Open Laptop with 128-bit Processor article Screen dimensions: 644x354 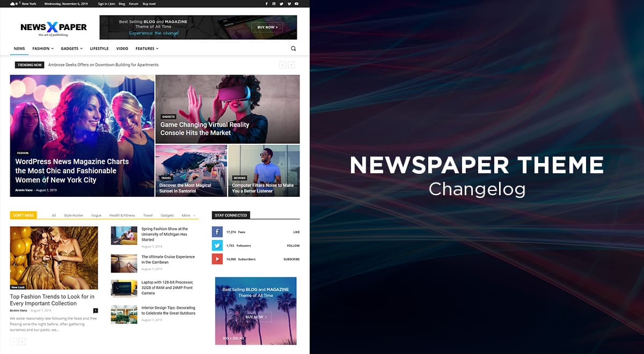[167, 287]
